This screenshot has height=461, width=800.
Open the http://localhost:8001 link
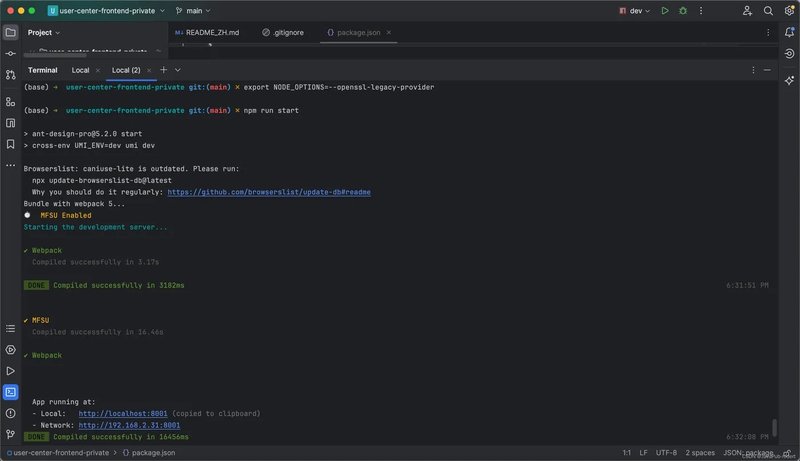click(x=123, y=414)
